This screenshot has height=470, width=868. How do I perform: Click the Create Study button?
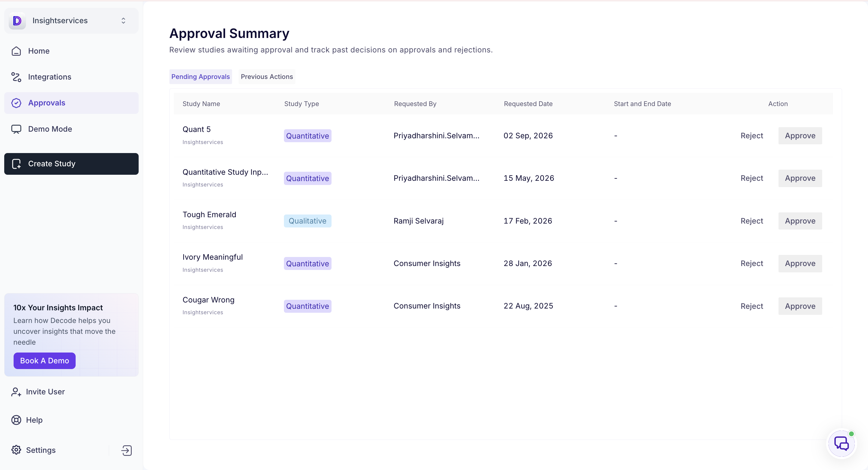(x=71, y=164)
